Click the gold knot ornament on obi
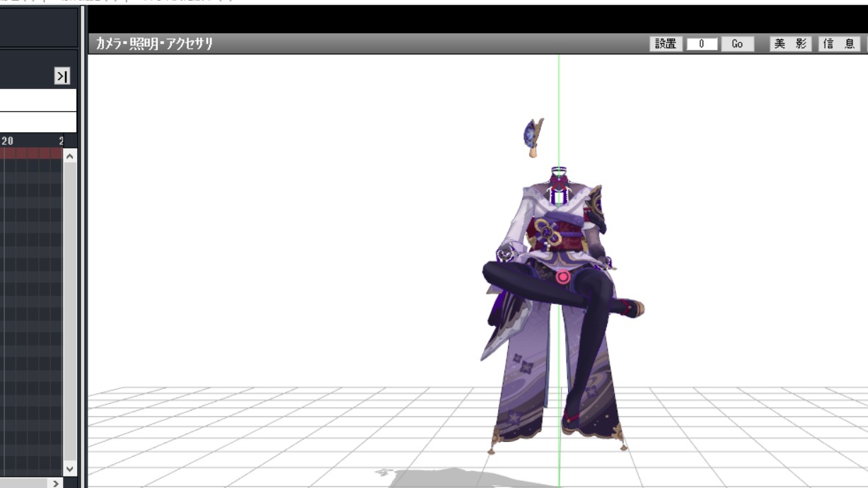Viewport: 868px width, 488px height. [x=550, y=231]
